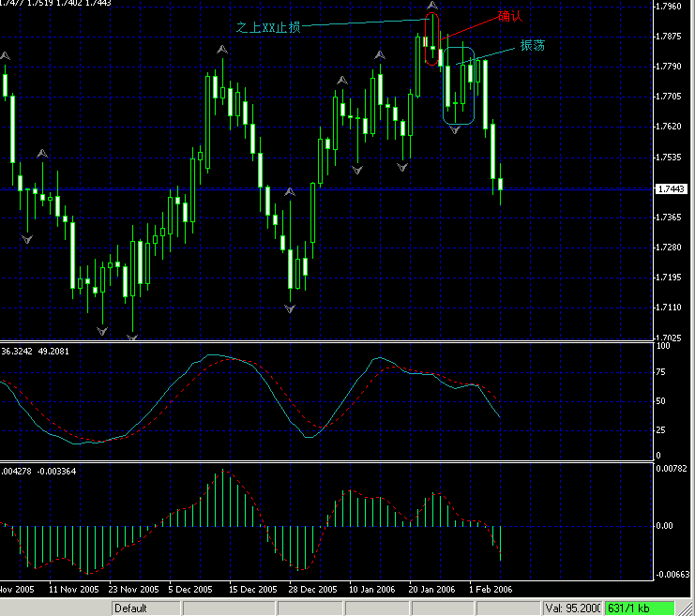Click the 75 level on stochastic scale

coord(660,372)
